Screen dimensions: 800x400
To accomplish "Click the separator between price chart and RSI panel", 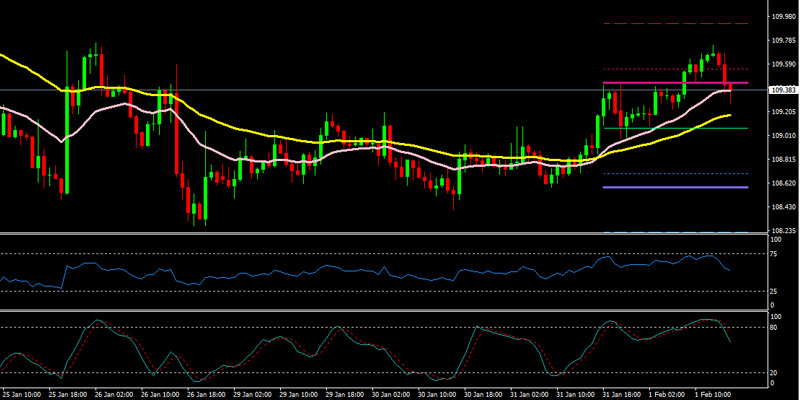I will pos(400,234).
